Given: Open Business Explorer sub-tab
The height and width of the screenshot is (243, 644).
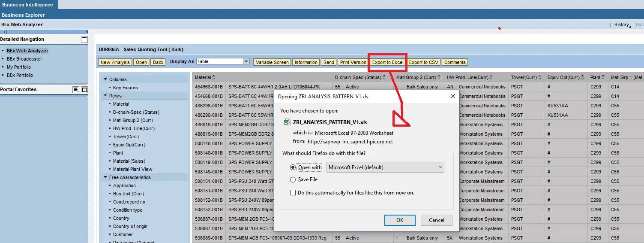Looking at the screenshot, I should 24,15.
